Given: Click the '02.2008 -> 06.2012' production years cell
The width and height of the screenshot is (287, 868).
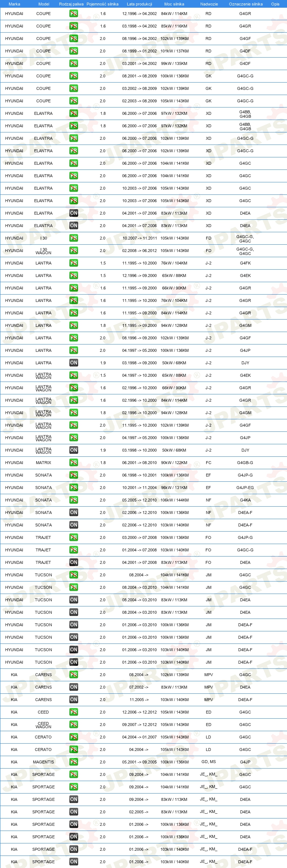Looking at the screenshot, I should pyautogui.click(x=139, y=251).
